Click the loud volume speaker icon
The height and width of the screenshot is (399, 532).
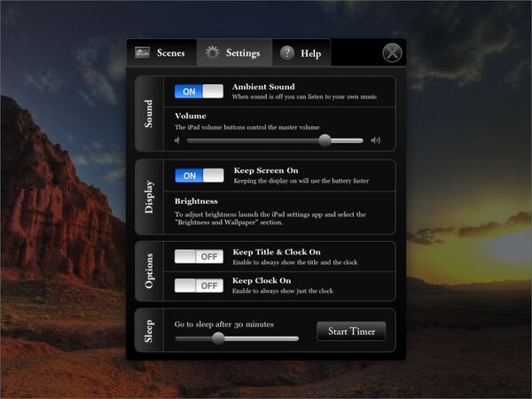click(x=376, y=140)
